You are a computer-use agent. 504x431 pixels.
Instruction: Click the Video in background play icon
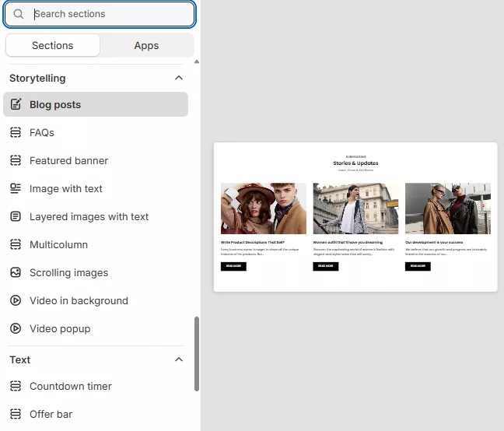coord(16,300)
